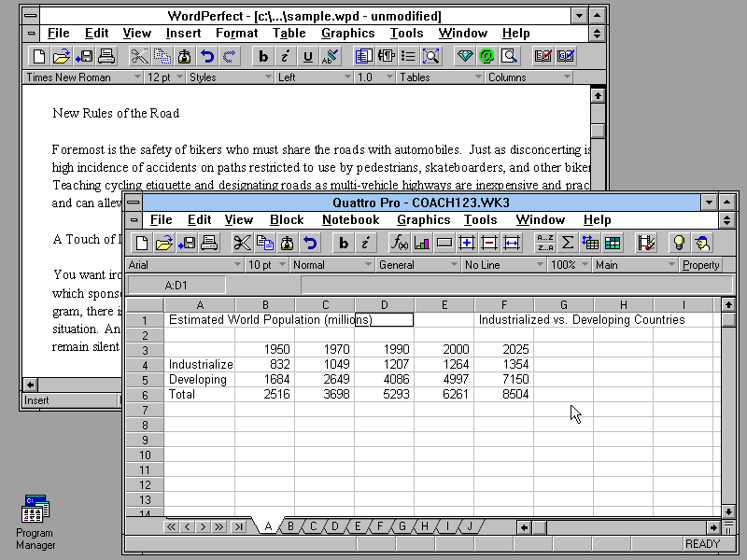Click the horizontal scrollbar thumb in Quattro Pro
The width and height of the screenshot is (747, 560).
coord(539,527)
